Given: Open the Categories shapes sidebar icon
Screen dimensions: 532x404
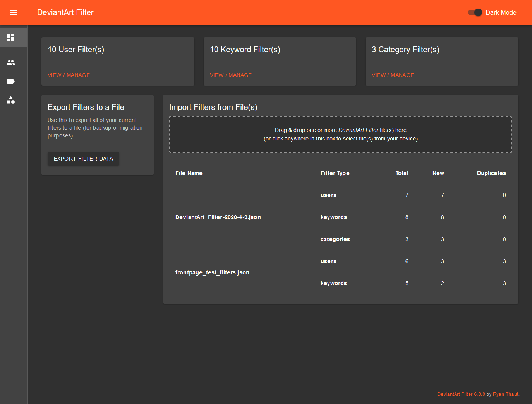Looking at the screenshot, I should pyautogui.click(x=11, y=100).
